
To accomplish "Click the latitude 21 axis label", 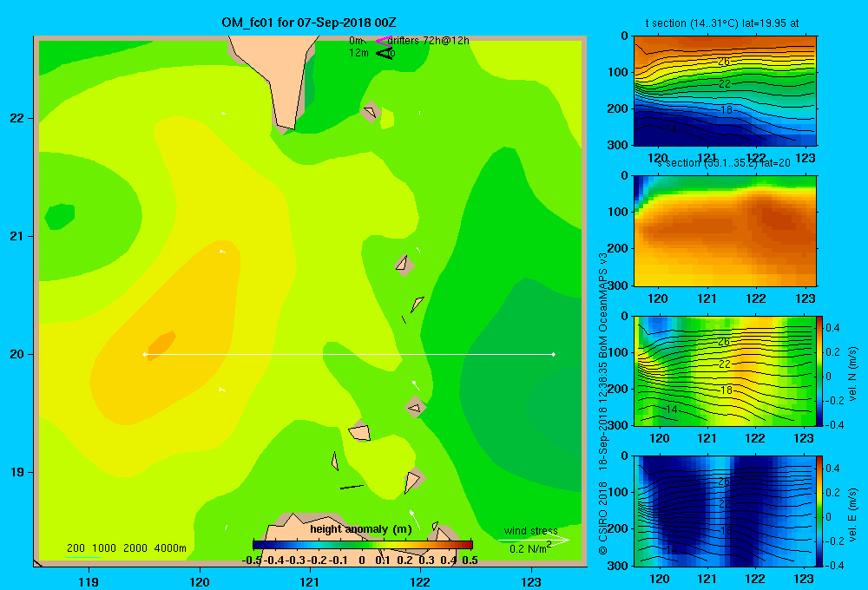I will pyautogui.click(x=16, y=236).
